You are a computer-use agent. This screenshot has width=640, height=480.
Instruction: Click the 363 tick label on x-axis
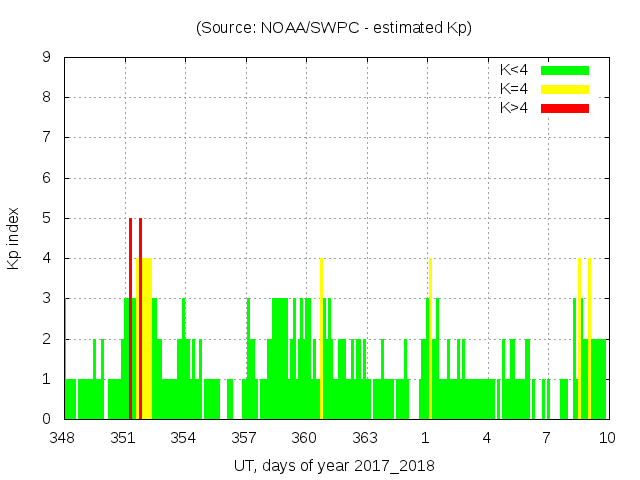tap(365, 438)
